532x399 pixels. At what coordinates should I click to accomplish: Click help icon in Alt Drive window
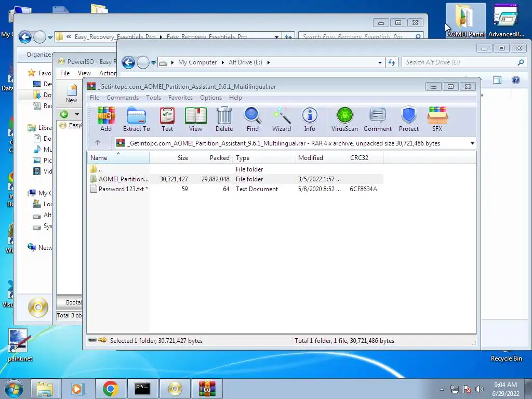[x=516, y=80]
